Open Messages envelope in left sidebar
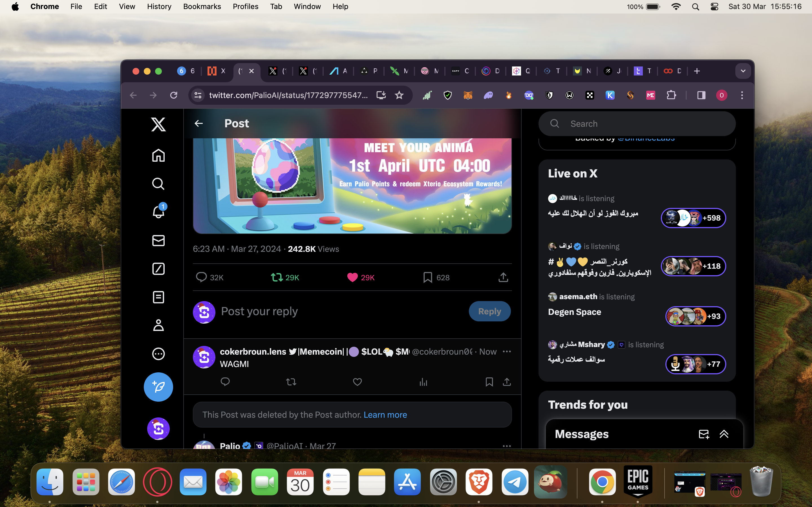The height and width of the screenshot is (507, 812). [x=158, y=241]
